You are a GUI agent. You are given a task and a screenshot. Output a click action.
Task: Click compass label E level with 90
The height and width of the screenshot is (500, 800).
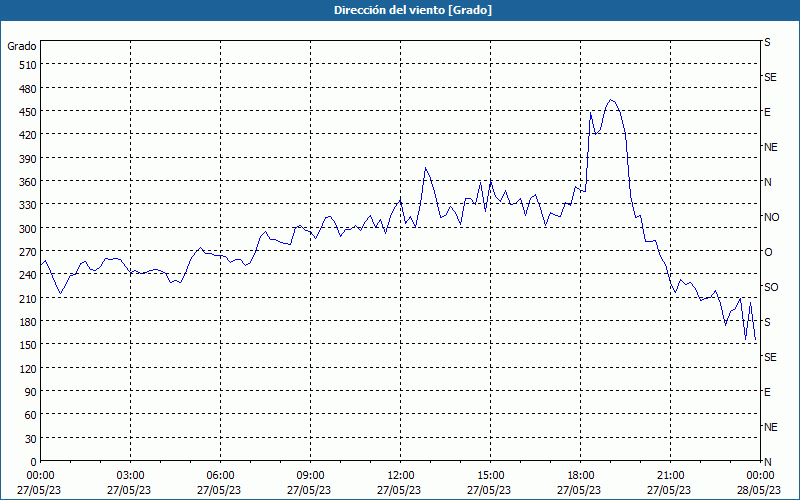point(767,392)
